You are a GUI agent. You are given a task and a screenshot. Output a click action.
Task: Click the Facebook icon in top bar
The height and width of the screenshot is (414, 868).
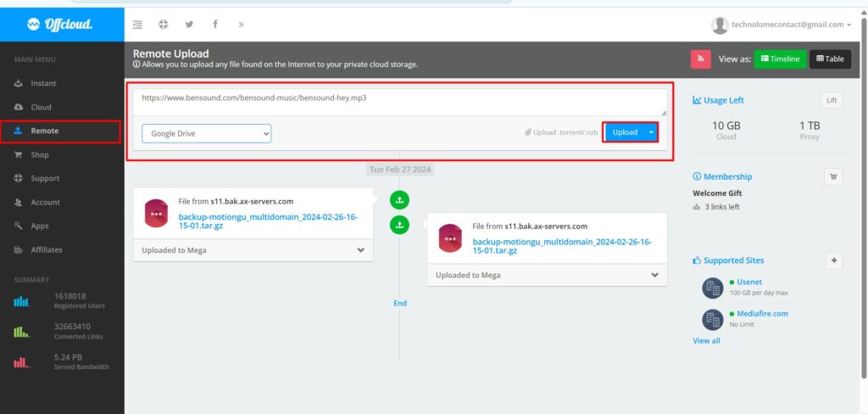(x=215, y=25)
